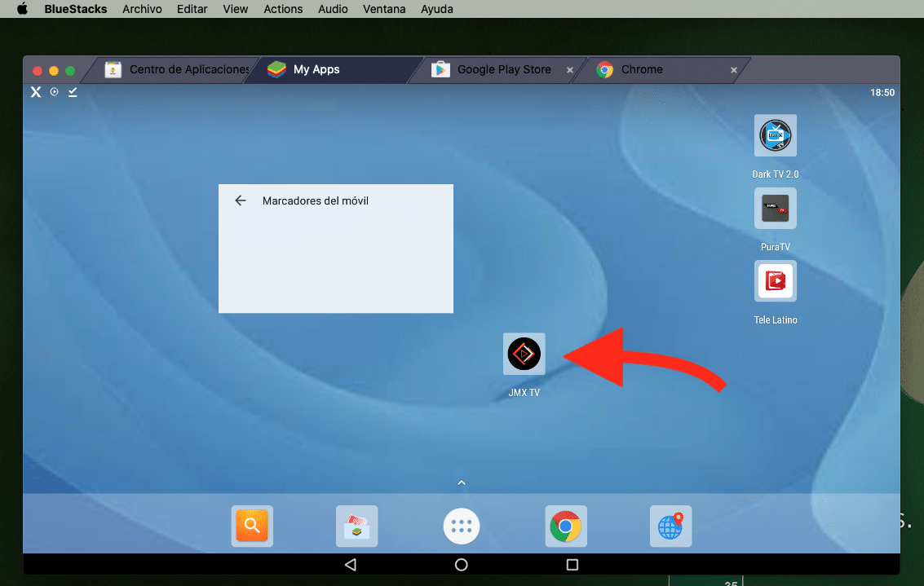Open the location settings globe in the dock

(670, 526)
